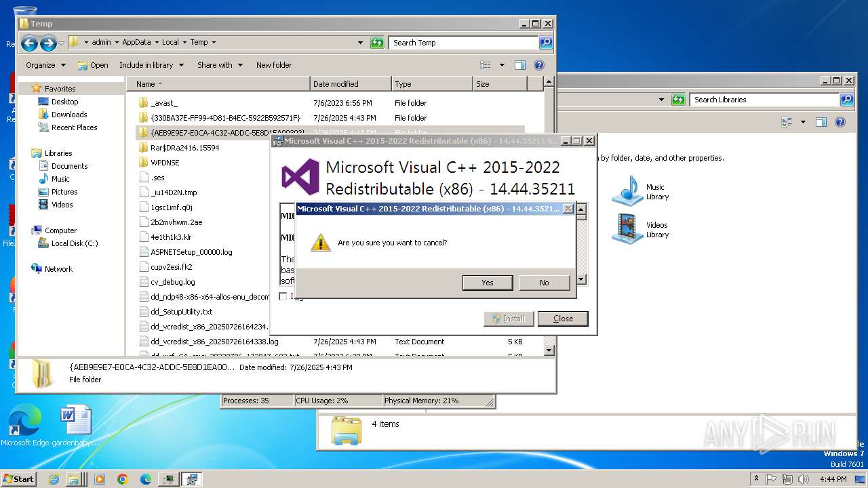The image size is (868, 488).
Task: Select the {330BA37E-FF99...} folder
Action: coord(224,118)
